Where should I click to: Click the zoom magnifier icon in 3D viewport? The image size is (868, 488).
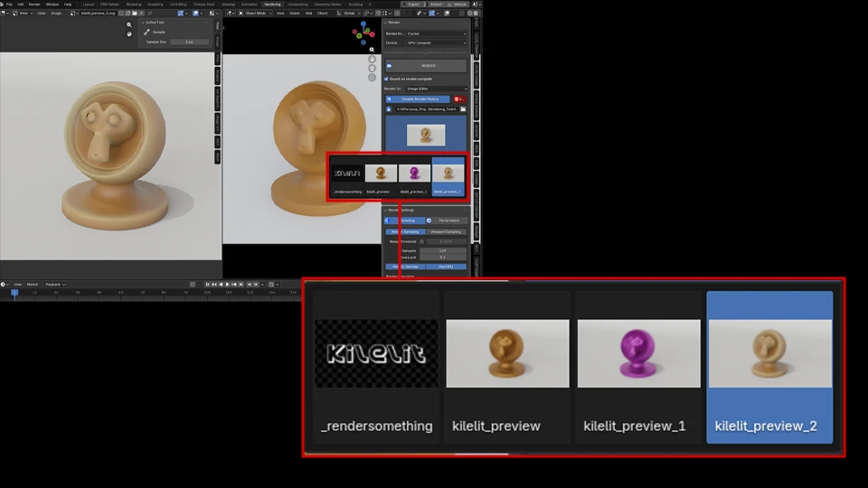pos(372,50)
